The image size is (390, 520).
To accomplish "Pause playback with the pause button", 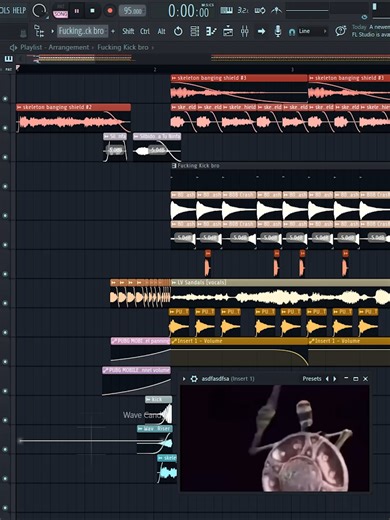I will tap(77, 11).
